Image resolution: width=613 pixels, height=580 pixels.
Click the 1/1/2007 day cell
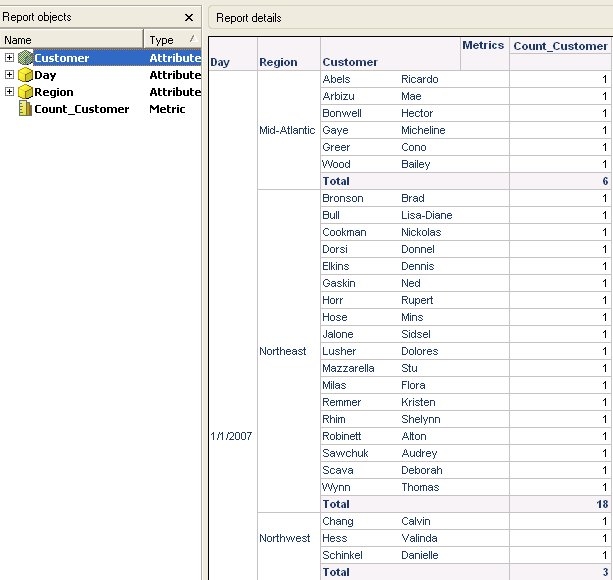(x=231, y=436)
